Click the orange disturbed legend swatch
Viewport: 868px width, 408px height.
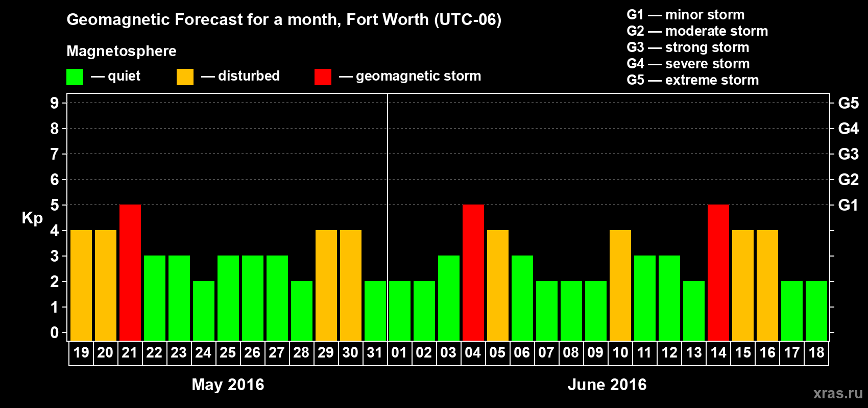[x=185, y=77]
